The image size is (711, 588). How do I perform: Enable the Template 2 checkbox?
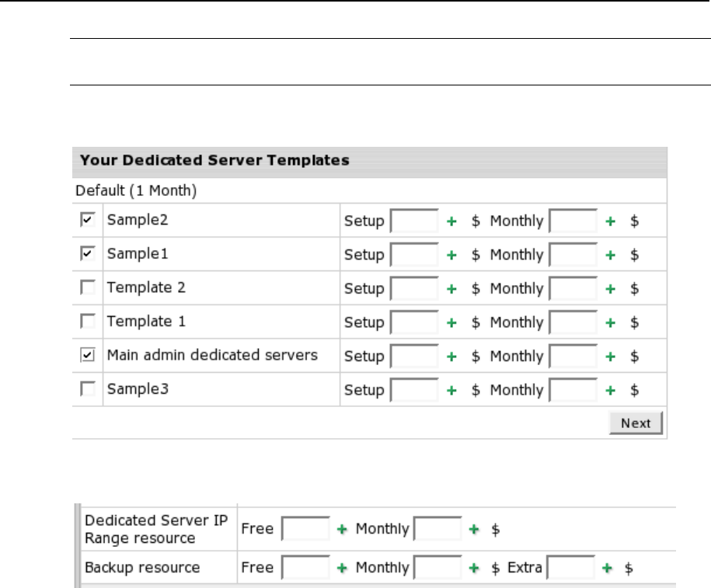coord(88,288)
